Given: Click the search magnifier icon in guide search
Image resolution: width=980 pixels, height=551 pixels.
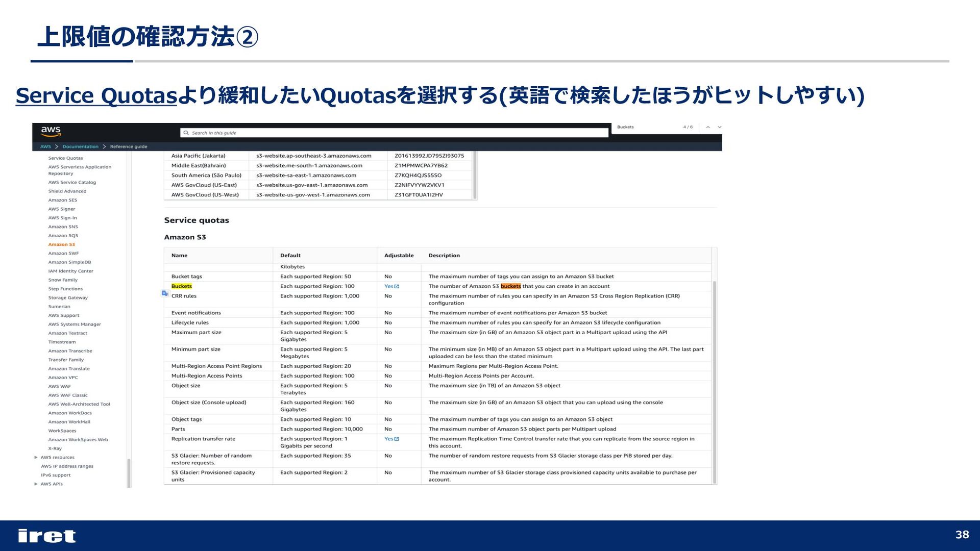Looking at the screenshot, I should (186, 133).
